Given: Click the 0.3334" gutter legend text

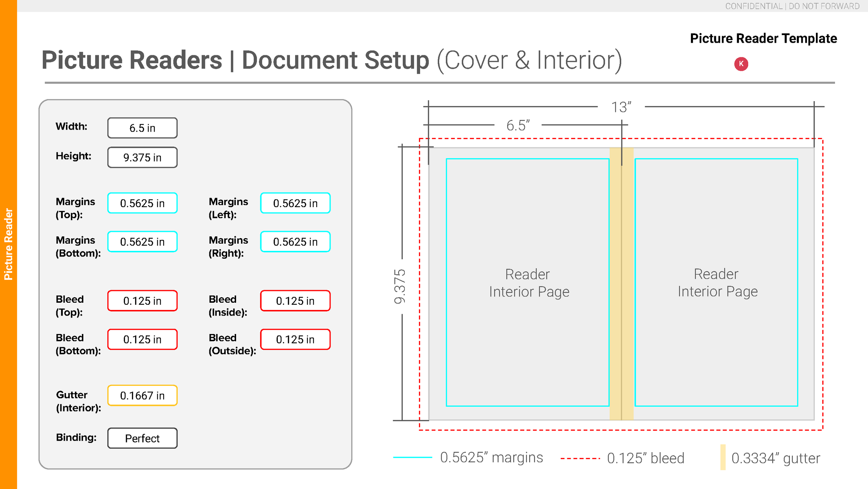Looking at the screenshot, I should [x=776, y=458].
